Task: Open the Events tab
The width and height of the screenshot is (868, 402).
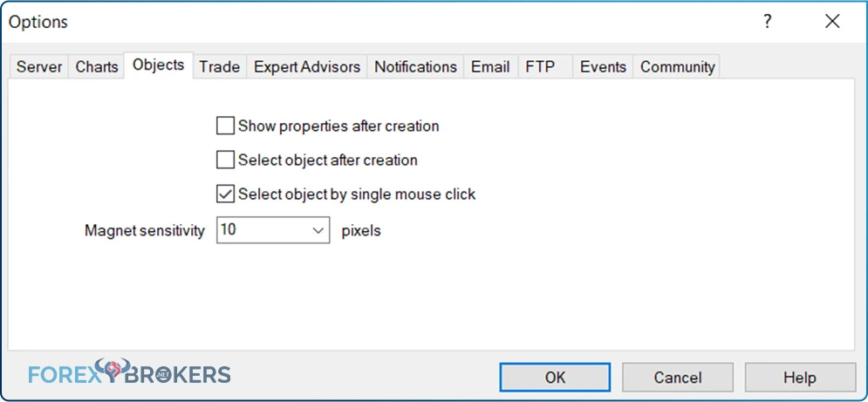Action: point(603,67)
